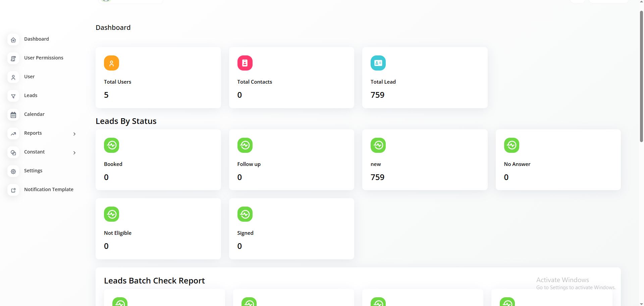Image resolution: width=644 pixels, height=306 pixels.
Task: Open the Signed leads card
Action: (291, 229)
